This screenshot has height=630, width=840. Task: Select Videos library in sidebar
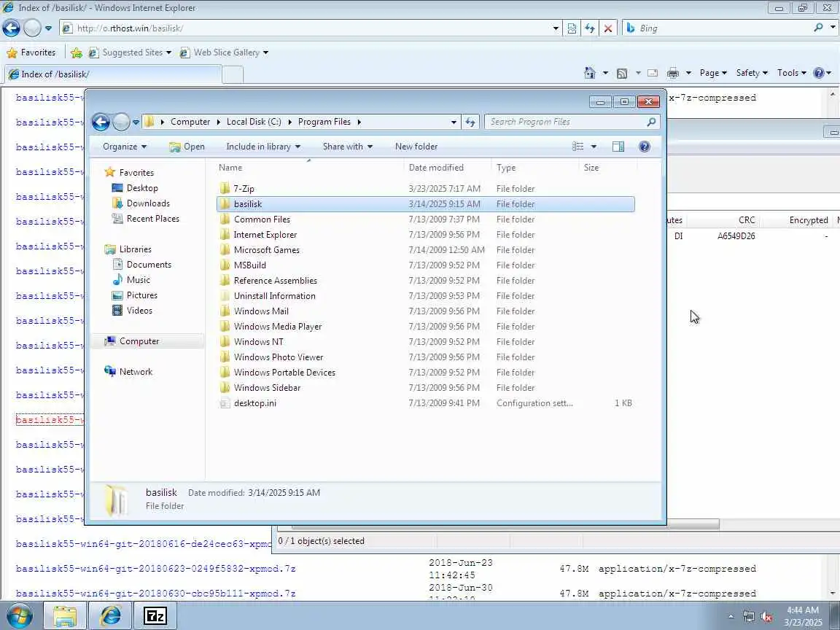pos(139,311)
